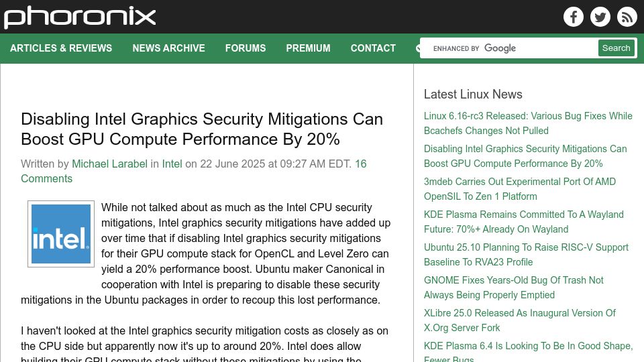
Task: Open Ubuntu 25.10 RISC-V RVA23 link
Action: (526, 255)
